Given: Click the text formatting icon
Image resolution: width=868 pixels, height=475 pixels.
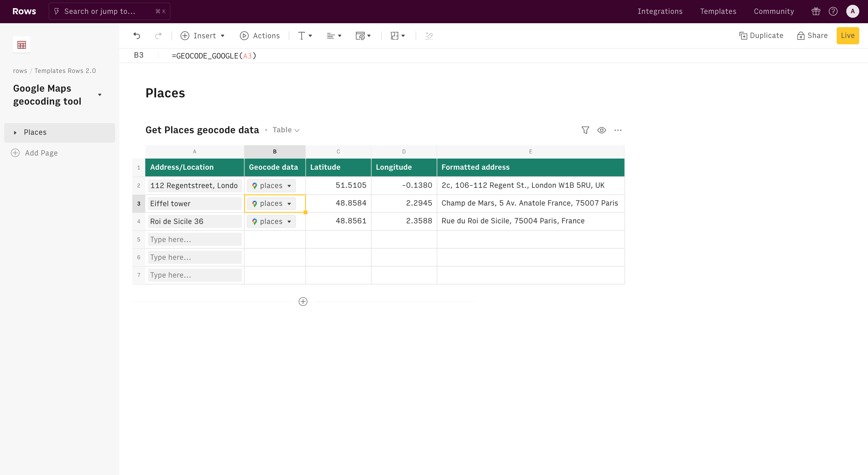Looking at the screenshot, I should pyautogui.click(x=303, y=36).
